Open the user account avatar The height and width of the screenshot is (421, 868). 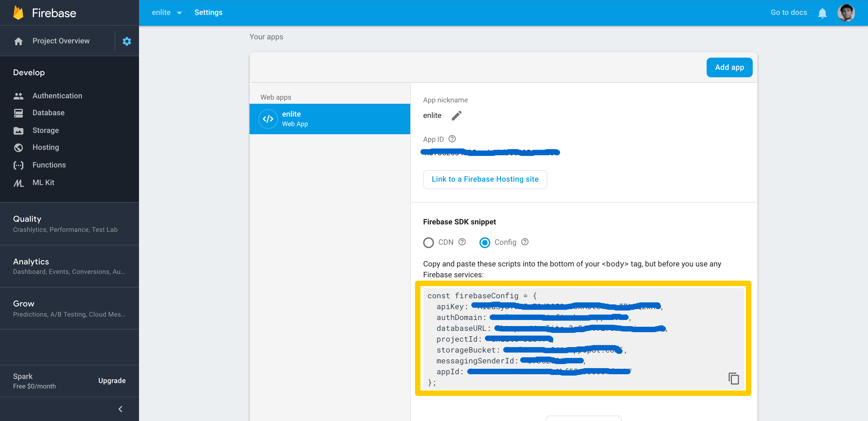[x=846, y=13]
